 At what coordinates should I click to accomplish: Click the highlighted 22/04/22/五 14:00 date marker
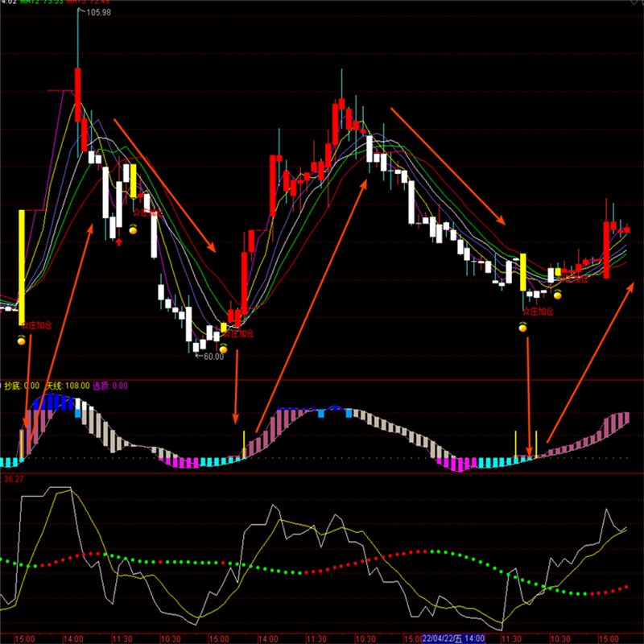tap(453, 638)
